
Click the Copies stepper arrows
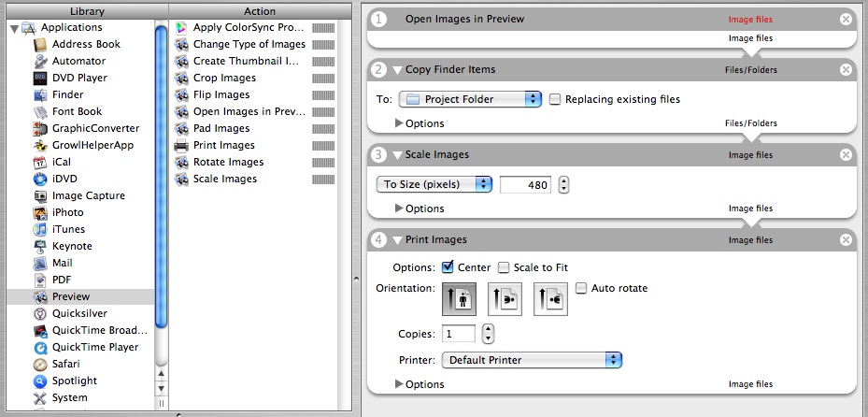pos(488,334)
